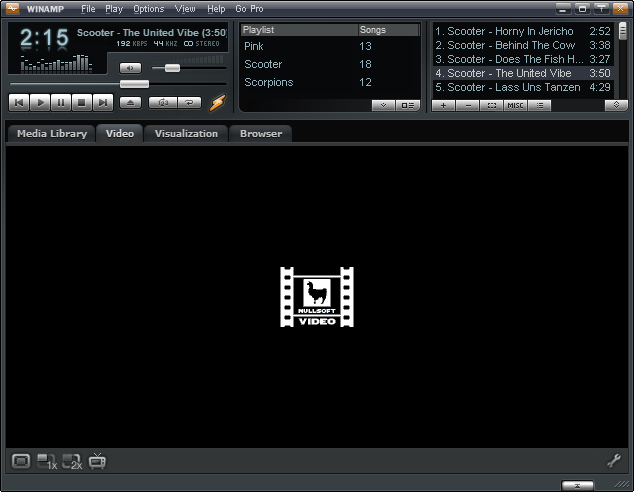Click the manage playlist list button

539,106
